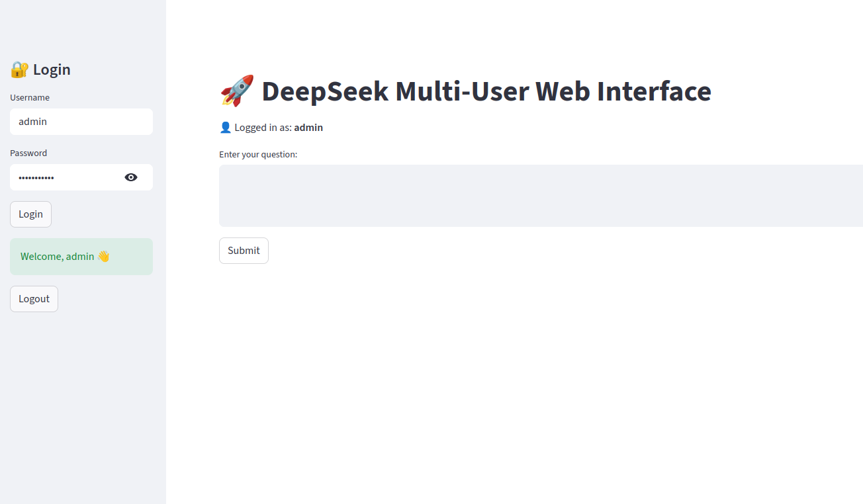
Task: Click the waving hand emoji
Action: click(x=103, y=257)
